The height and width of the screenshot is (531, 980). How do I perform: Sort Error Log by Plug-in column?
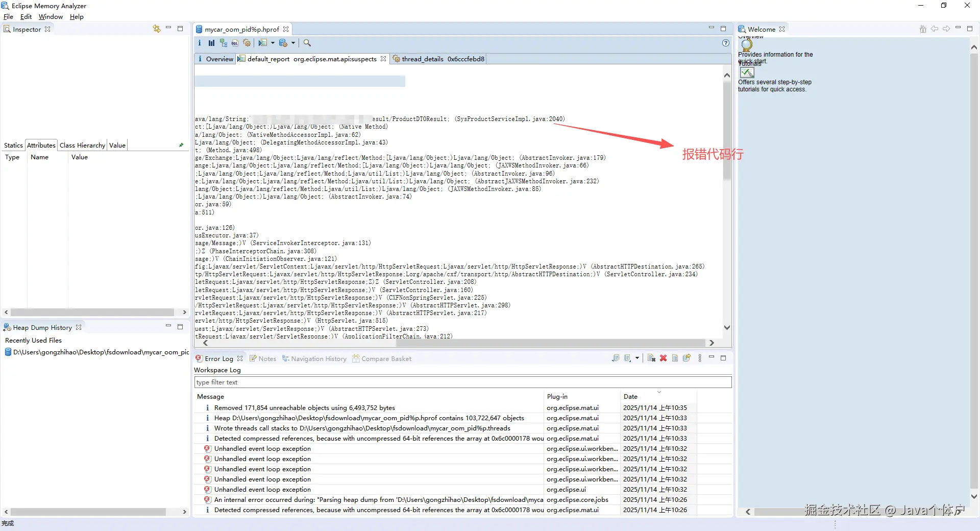pyautogui.click(x=582, y=396)
